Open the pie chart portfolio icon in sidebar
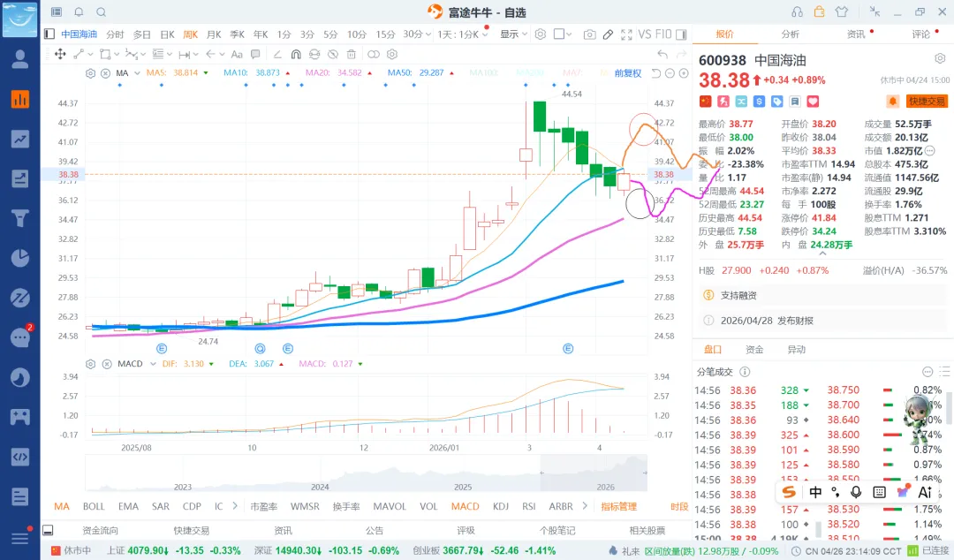The height and width of the screenshot is (560, 954). pyautogui.click(x=20, y=258)
